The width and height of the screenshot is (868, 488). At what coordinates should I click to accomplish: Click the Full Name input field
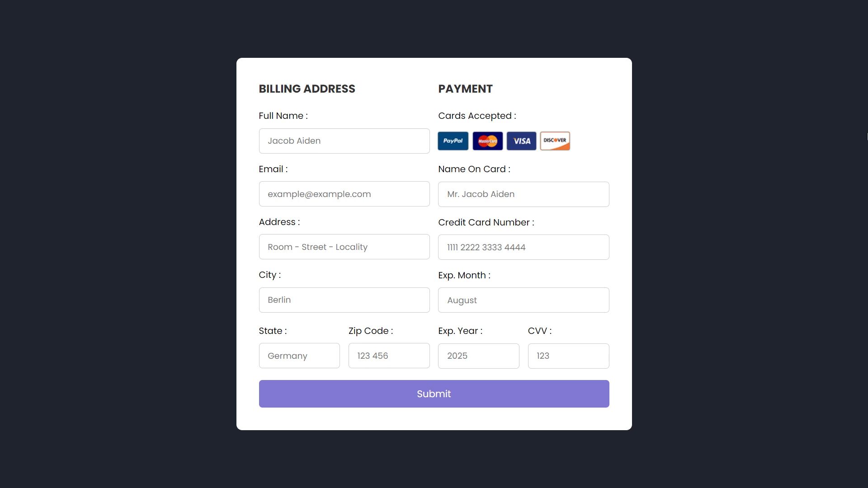click(344, 141)
